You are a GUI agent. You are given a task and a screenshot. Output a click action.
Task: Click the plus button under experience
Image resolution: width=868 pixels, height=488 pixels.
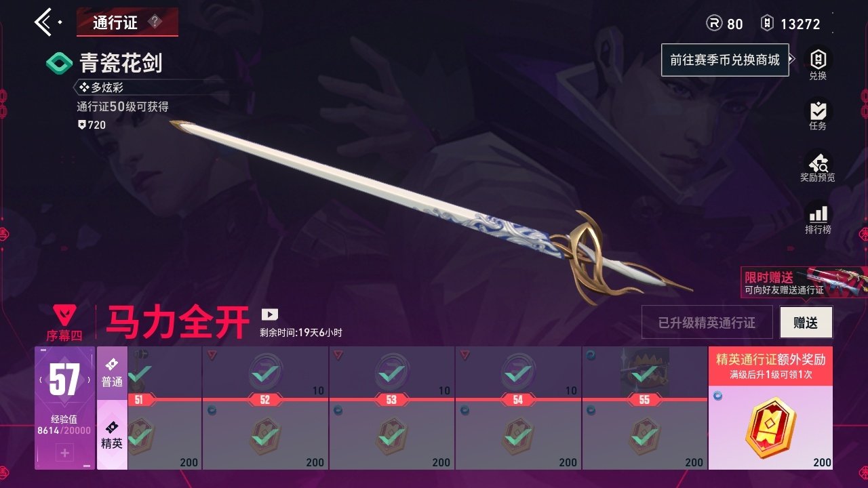(x=64, y=453)
